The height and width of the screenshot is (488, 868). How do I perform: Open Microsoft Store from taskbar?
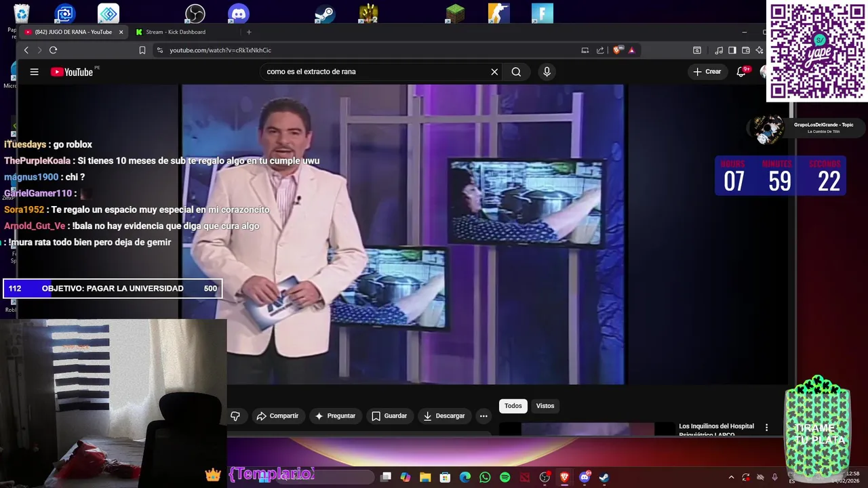point(445,477)
